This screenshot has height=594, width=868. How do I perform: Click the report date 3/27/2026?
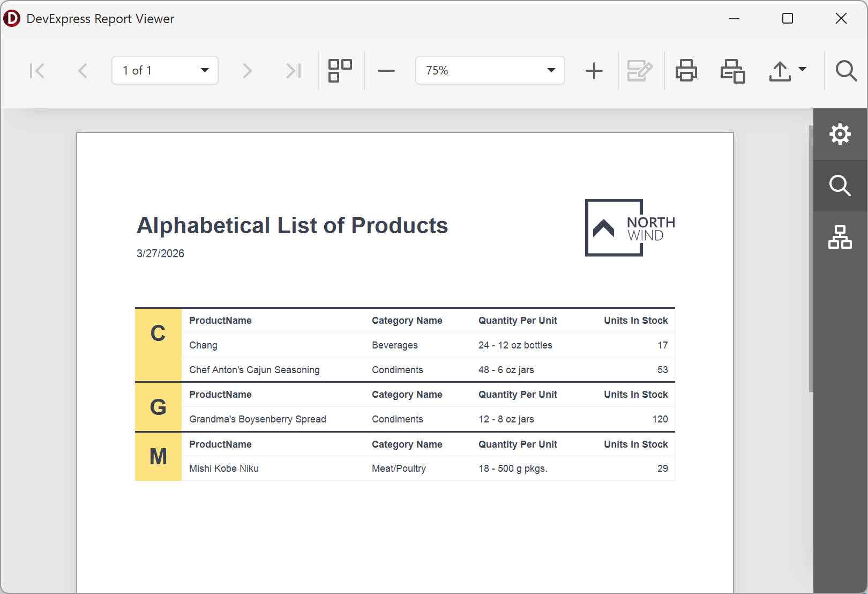(160, 254)
